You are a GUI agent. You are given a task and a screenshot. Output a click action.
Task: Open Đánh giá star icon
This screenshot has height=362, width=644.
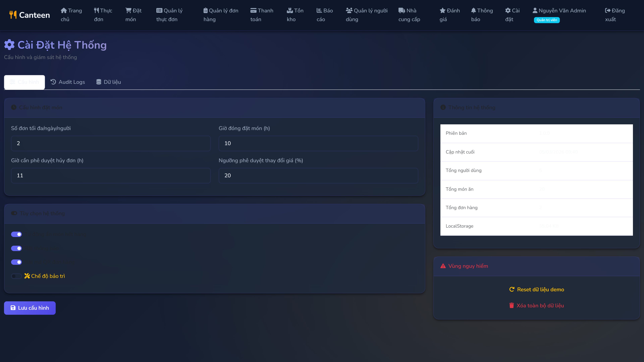coord(443,11)
